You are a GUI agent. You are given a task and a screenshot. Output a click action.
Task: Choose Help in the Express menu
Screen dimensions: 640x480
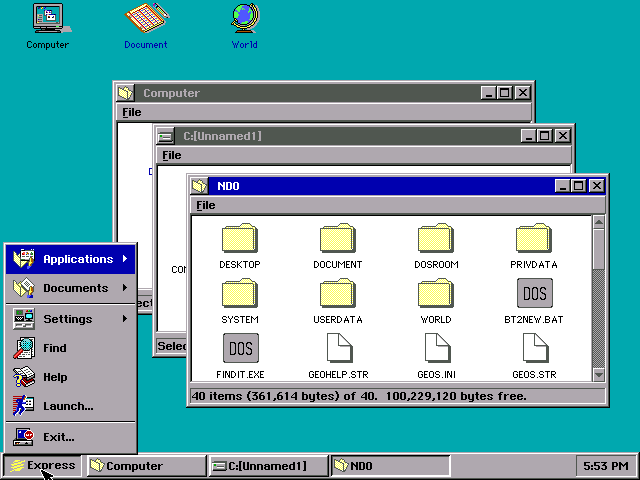(x=71, y=377)
